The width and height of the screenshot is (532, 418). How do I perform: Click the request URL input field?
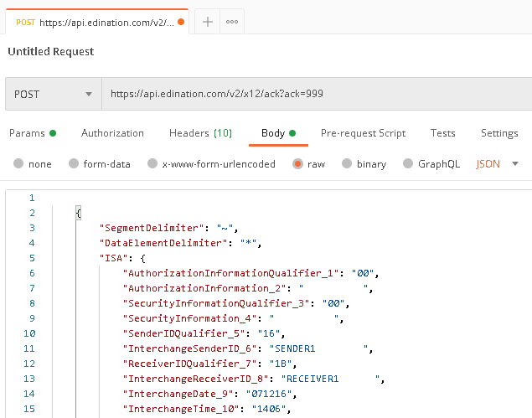317,94
